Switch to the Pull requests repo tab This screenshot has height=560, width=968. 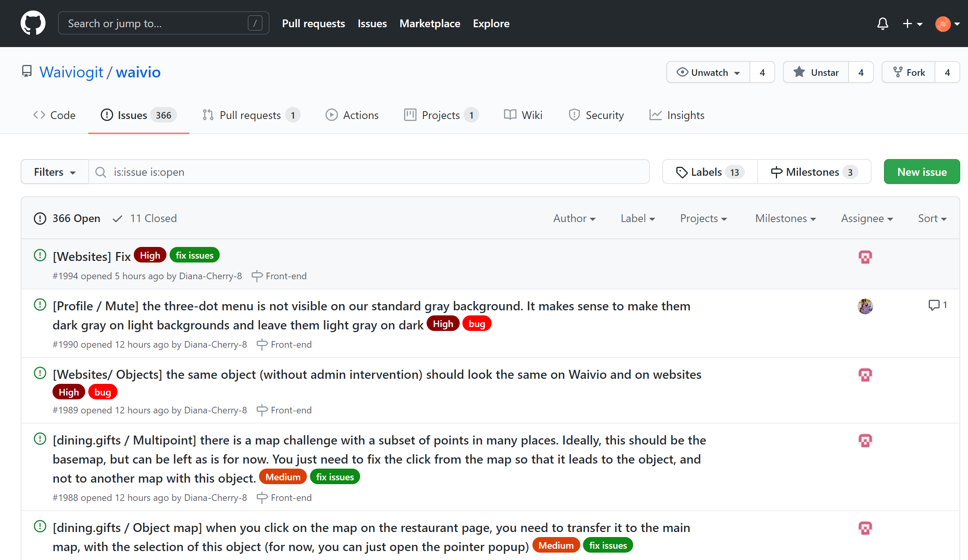click(x=251, y=115)
